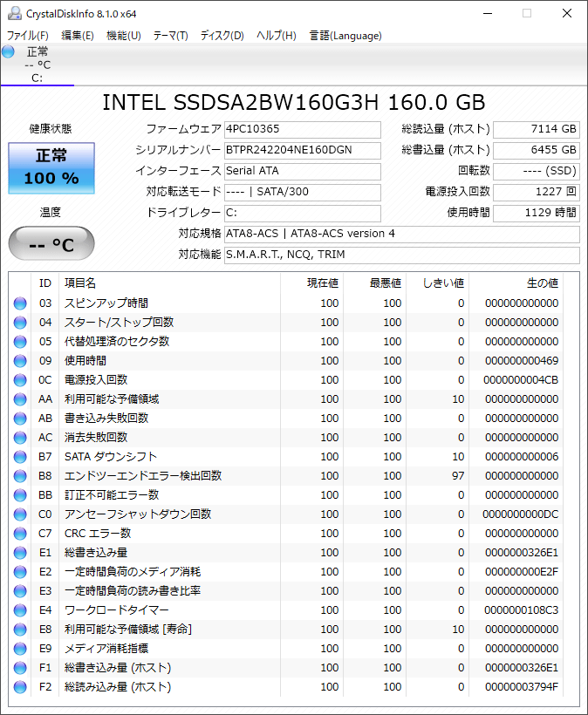The image size is (588, 715).
Task: Click the status icon for ID E8 row
Action: pos(20,630)
